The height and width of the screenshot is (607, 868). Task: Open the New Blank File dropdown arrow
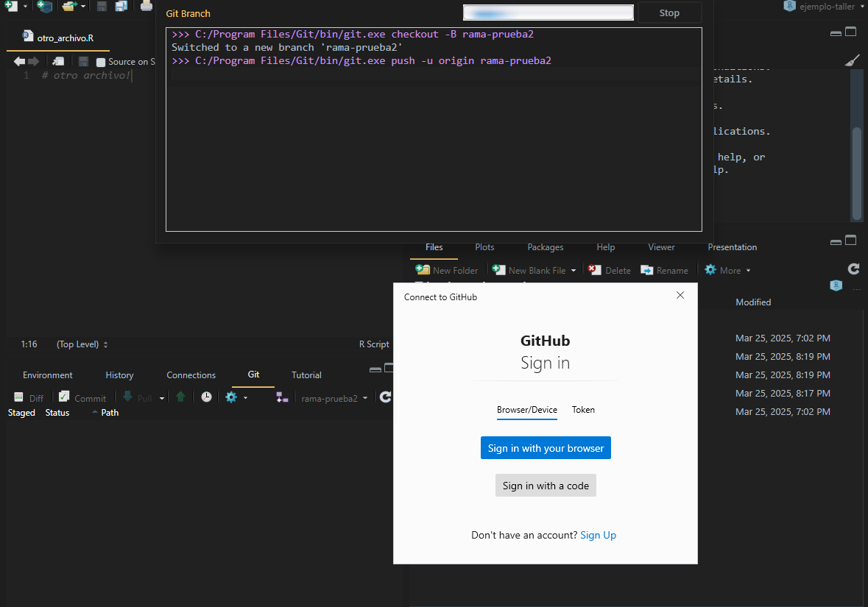pos(574,271)
